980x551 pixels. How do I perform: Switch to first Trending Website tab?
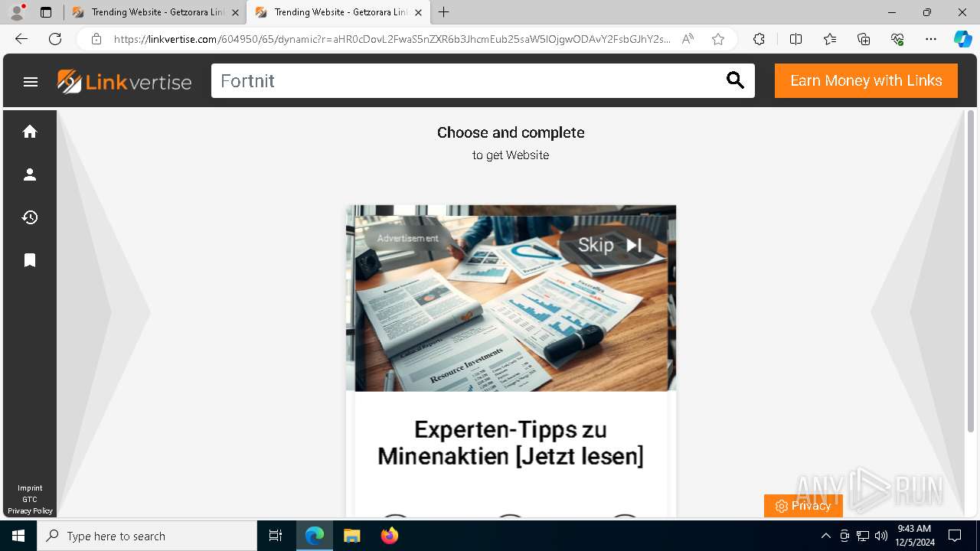(x=155, y=12)
